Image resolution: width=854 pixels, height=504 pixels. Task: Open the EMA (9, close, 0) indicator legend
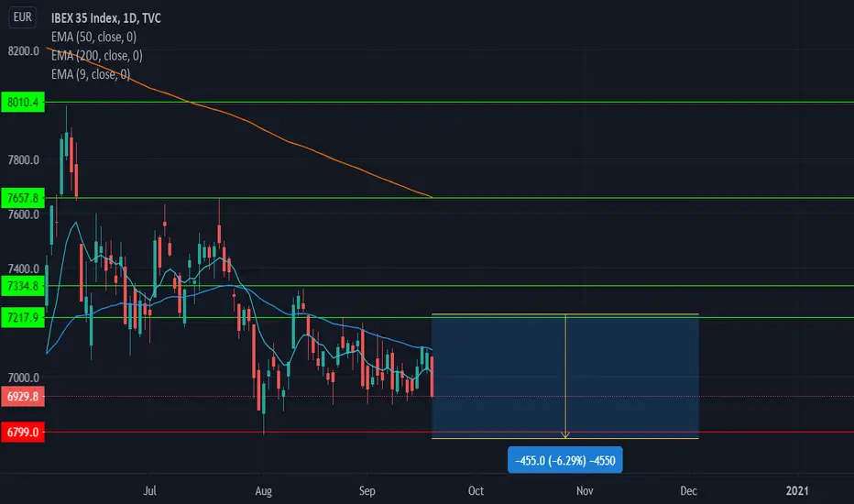tap(91, 74)
